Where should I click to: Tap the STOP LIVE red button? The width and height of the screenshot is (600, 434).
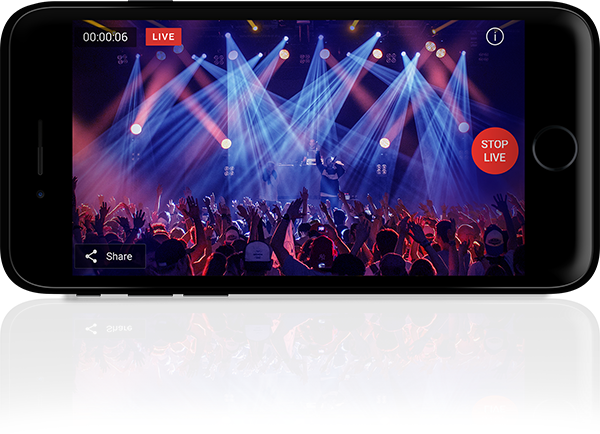coord(495,151)
